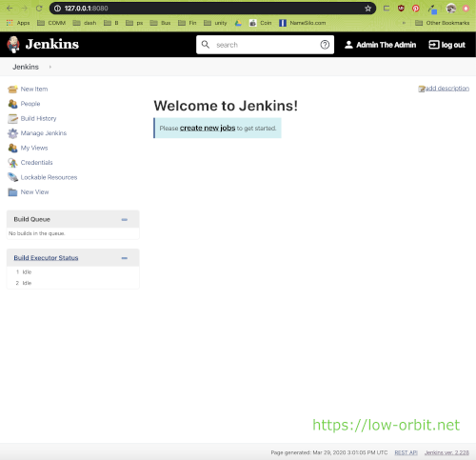
Task: Open the COMM bookmark folder
Action: 51,23
